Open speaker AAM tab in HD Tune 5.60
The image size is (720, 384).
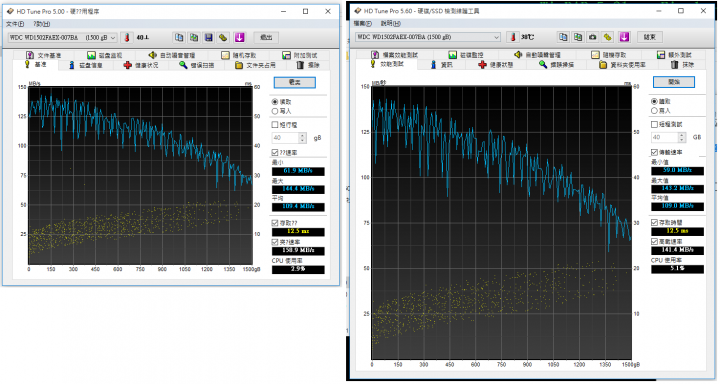coord(538,55)
